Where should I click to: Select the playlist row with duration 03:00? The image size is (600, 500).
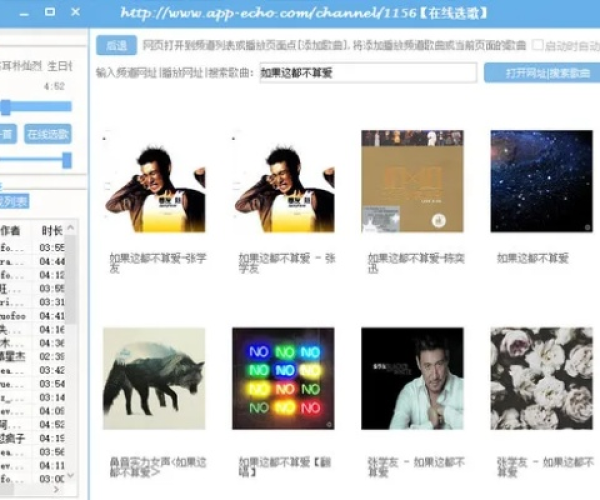(x=33, y=479)
